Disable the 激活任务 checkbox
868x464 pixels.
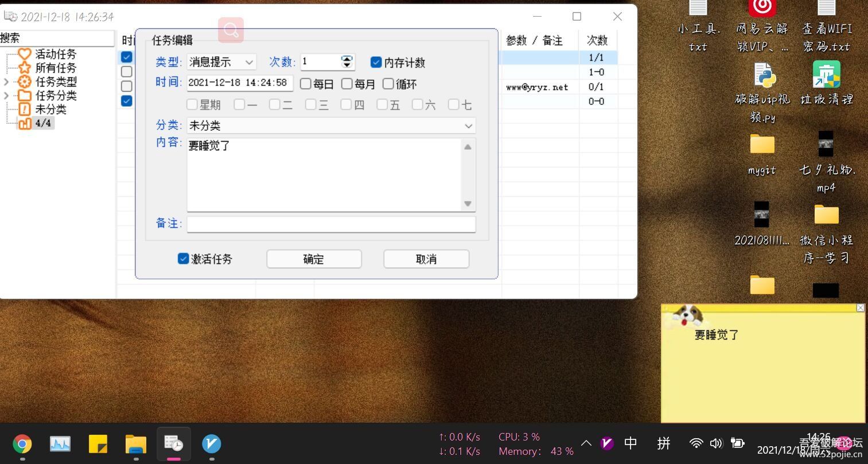(x=184, y=259)
